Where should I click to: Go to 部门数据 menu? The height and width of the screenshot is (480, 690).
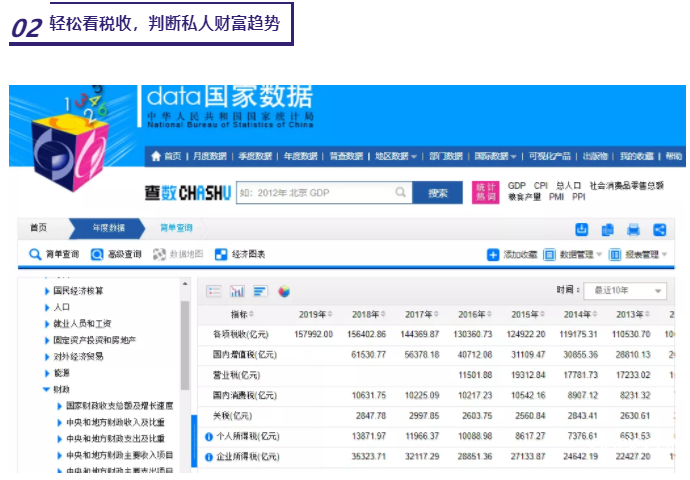pos(446,156)
